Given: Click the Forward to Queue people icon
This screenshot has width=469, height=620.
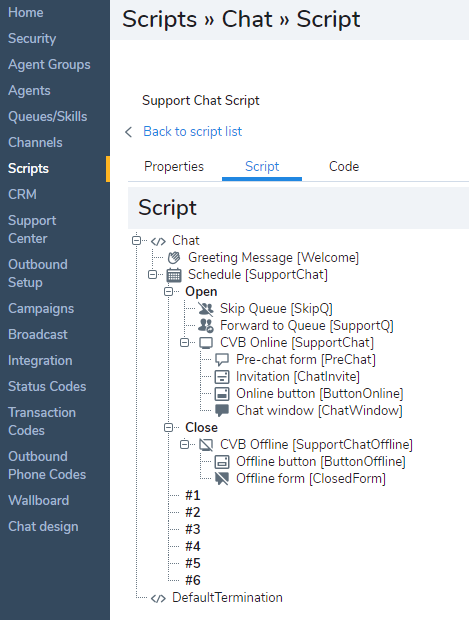Looking at the screenshot, I should [206, 325].
